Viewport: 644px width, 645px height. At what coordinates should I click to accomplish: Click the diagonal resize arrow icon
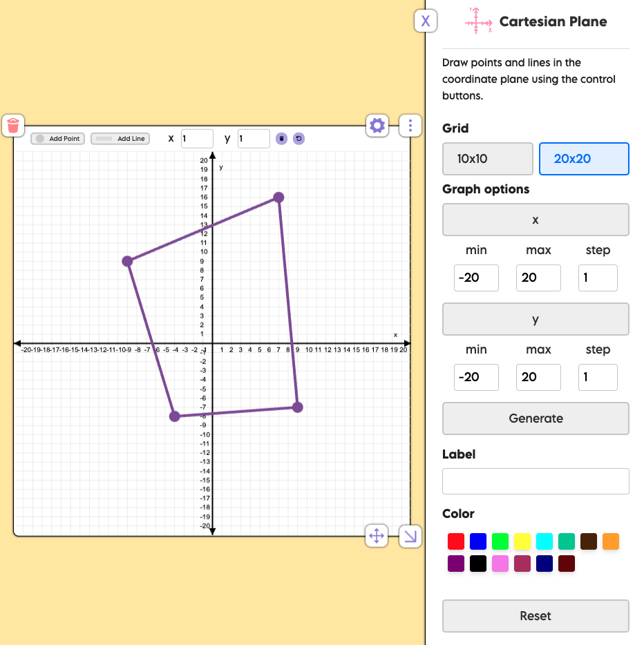[x=410, y=536]
